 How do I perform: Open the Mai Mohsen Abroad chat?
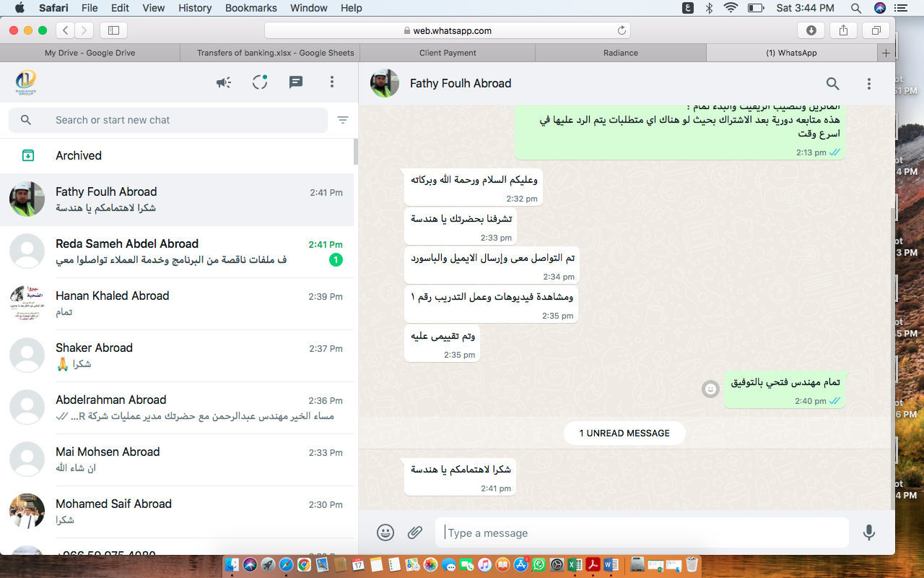tap(177, 460)
